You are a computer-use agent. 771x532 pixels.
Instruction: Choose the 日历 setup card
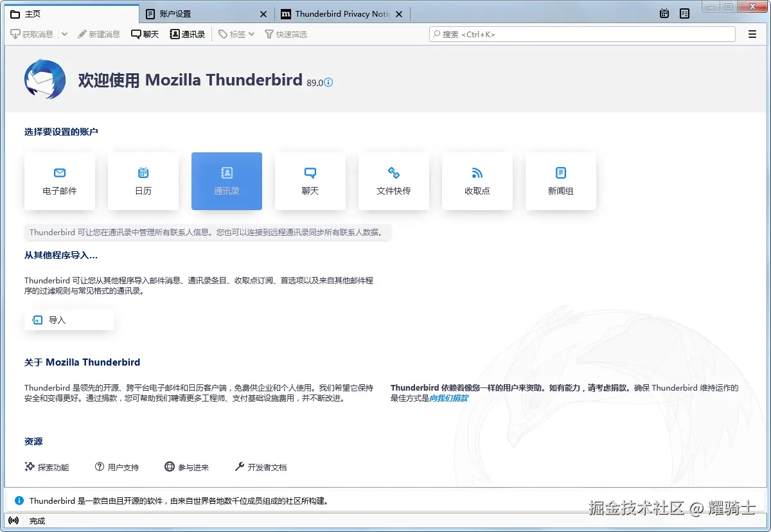point(143,181)
